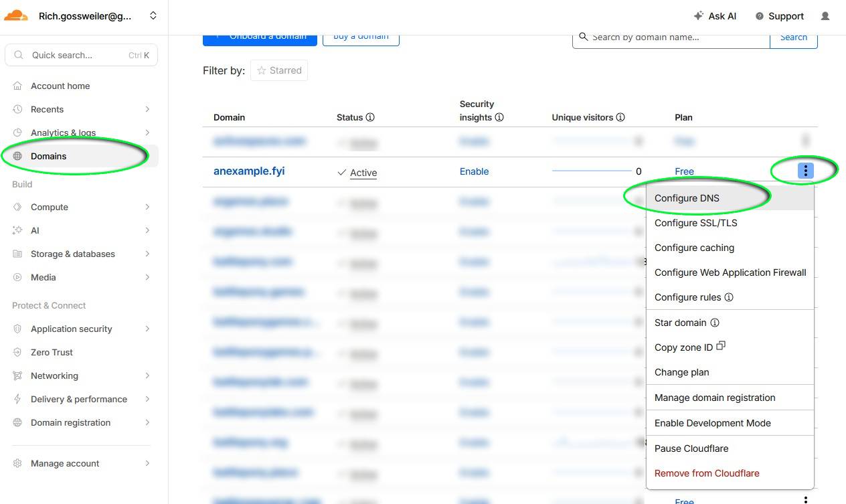The image size is (846, 504).
Task: Click the Status column info icon
Action: tap(370, 117)
